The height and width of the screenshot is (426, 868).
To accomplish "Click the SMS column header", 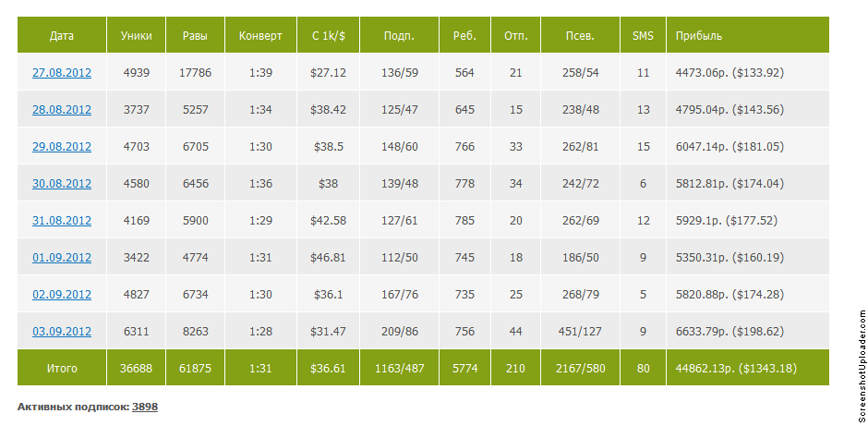I will click(x=643, y=35).
